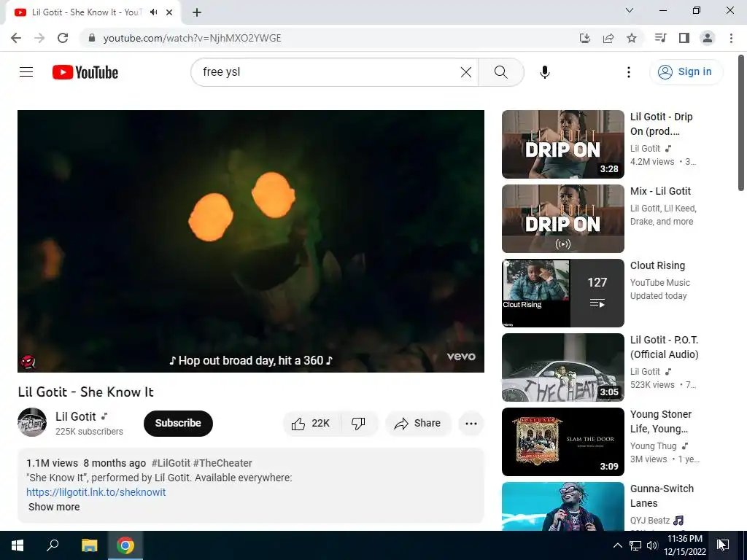Reload the current page
The height and width of the screenshot is (560, 747).
pyautogui.click(x=63, y=38)
